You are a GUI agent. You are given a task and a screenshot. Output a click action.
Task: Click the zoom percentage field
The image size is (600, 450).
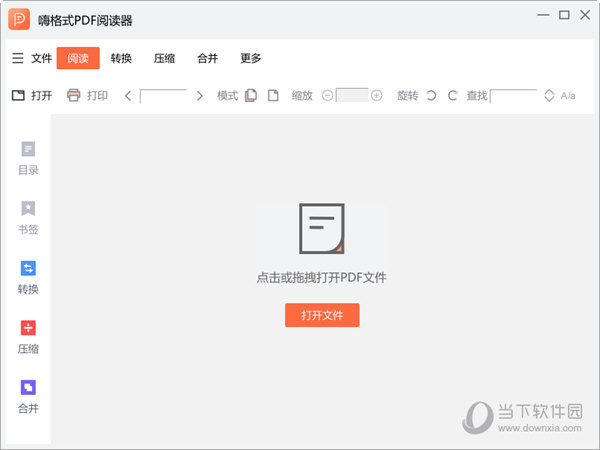click(352, 95)
